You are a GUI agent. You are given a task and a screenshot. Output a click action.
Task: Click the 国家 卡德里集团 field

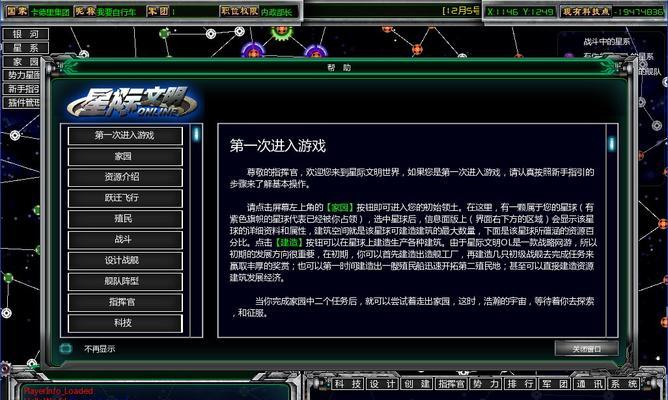[x=38, y=12]
